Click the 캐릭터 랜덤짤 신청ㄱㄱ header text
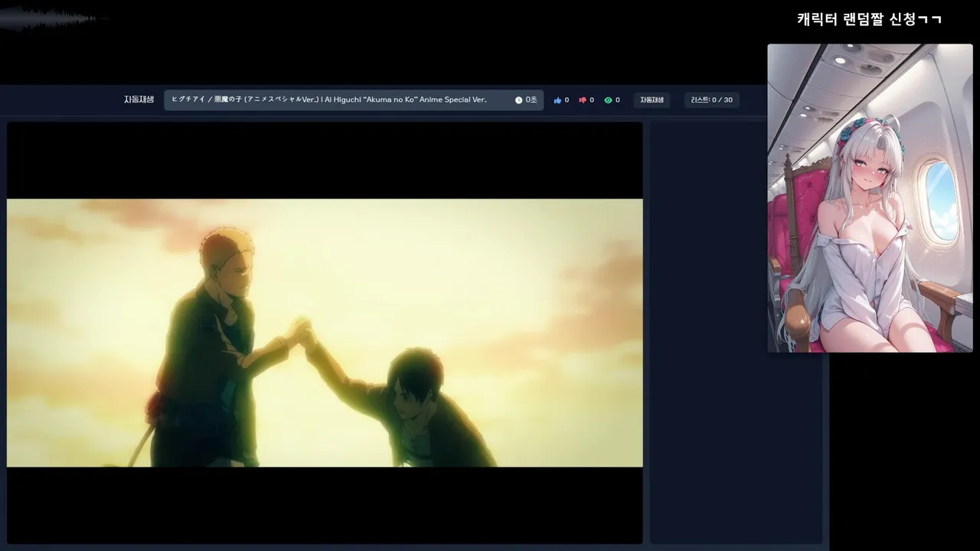 coord(869,20)
